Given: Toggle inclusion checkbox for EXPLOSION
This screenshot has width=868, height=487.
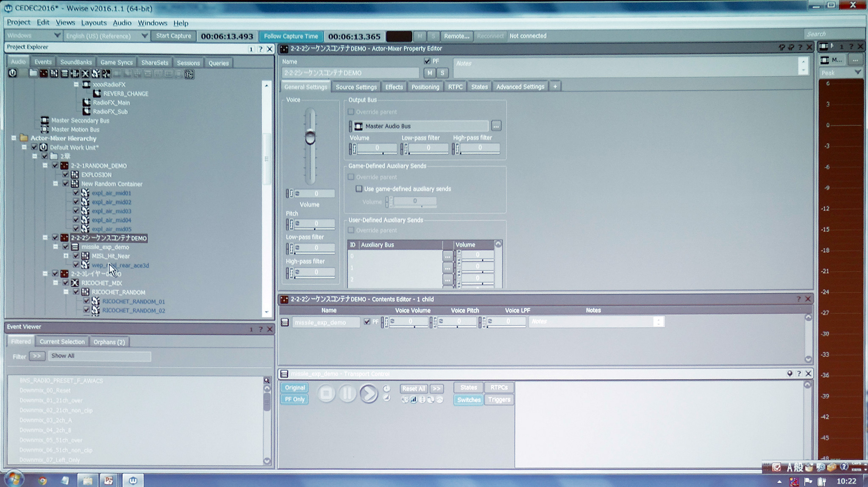Looking at the screenshot, I should click(x=65, y=174).
